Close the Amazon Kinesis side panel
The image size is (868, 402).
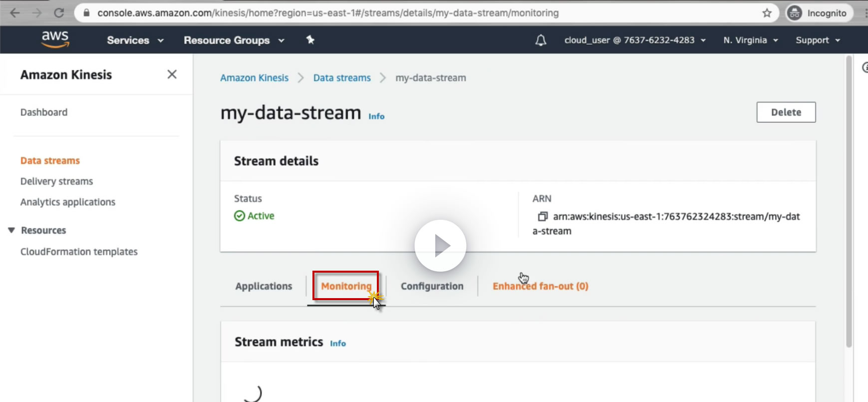click(x=172, y=74)
